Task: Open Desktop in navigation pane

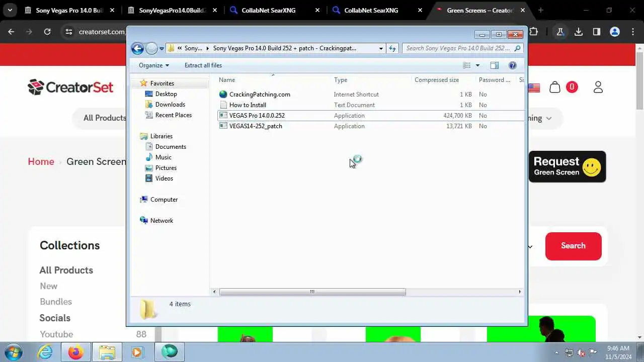Action: [x=166, y=94]
